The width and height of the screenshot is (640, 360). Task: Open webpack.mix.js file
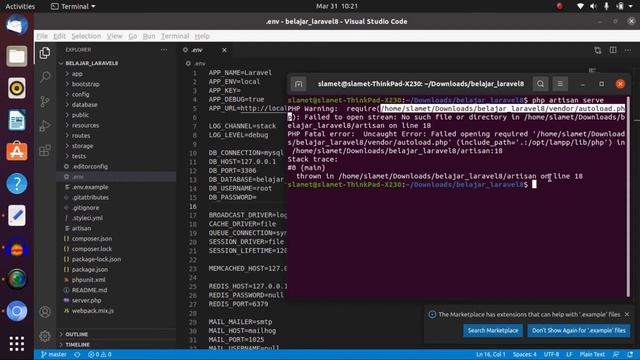pyautogui.click(x=93, y=311)
